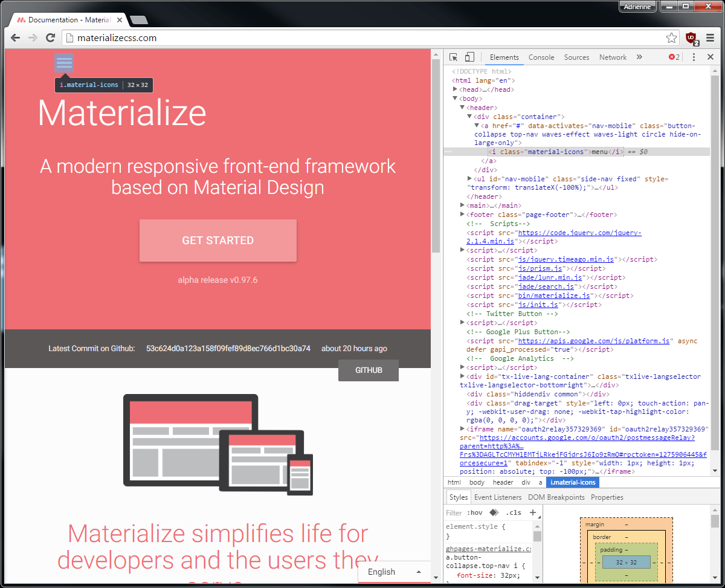
Task: Open the DevTools options three-dot menu
Action: click(694, 56)
